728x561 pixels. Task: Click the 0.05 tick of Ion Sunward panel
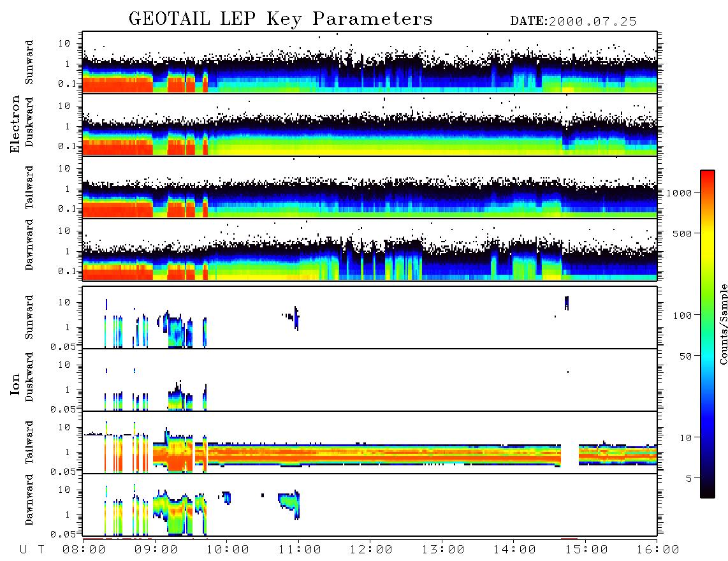coord(62,347)
